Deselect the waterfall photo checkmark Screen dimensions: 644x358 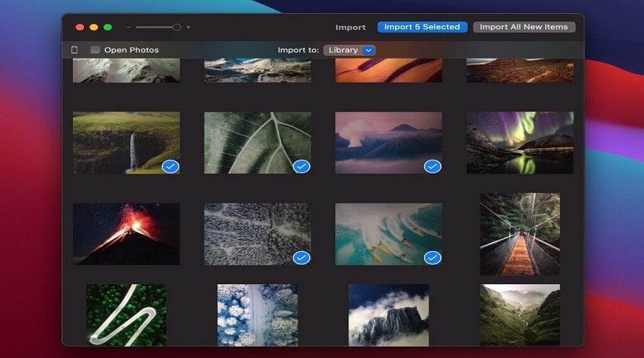(x=170, y=166)
